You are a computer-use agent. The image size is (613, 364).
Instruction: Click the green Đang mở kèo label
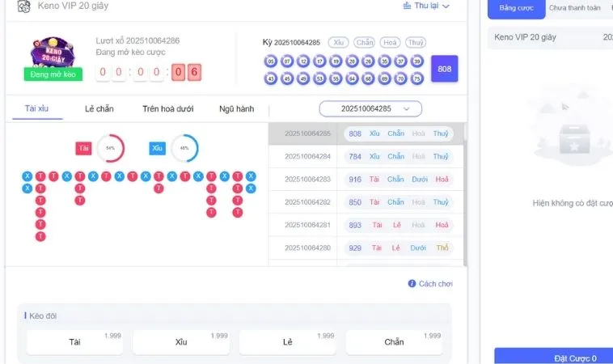(53, 74)
